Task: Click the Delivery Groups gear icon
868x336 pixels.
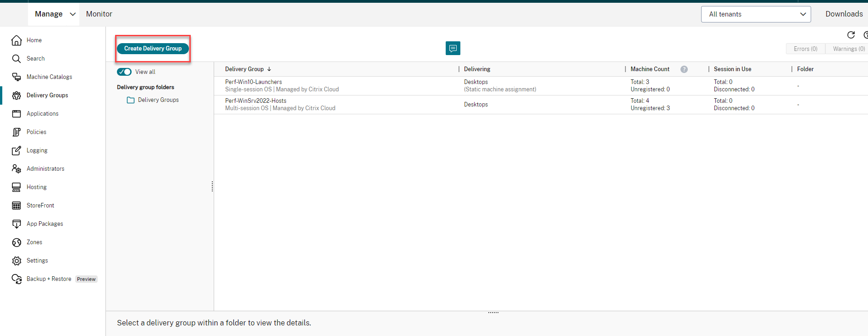Action: click(17, 95)
